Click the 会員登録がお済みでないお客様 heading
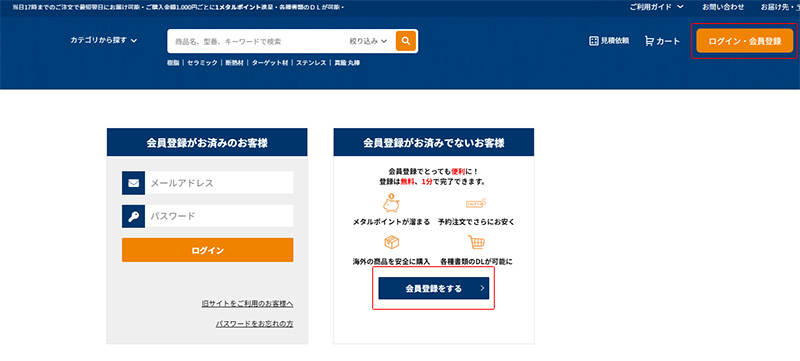Image resolution: width=800 pixels, height=361 pixels. [x=434, y=143]
